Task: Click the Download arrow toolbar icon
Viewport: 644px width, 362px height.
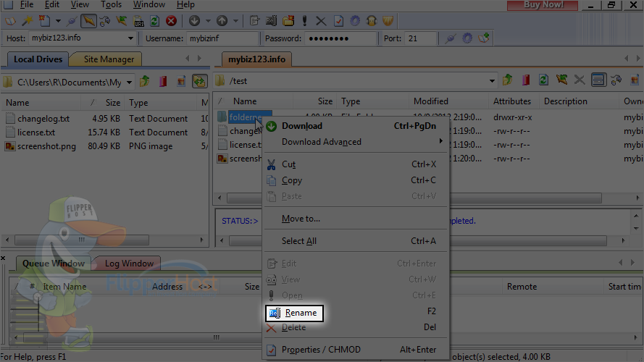Action: 194,20
